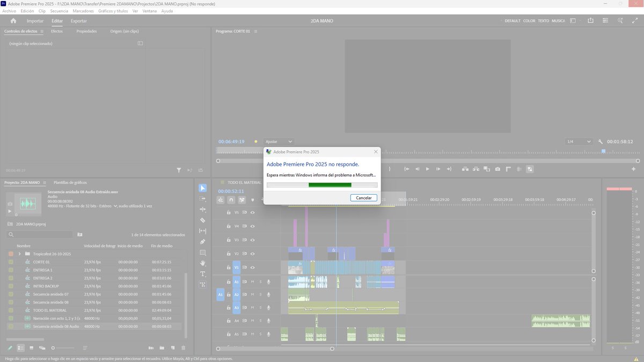Switch project panel to icon view
The image size is (644, 362).
tap(32, 348)
